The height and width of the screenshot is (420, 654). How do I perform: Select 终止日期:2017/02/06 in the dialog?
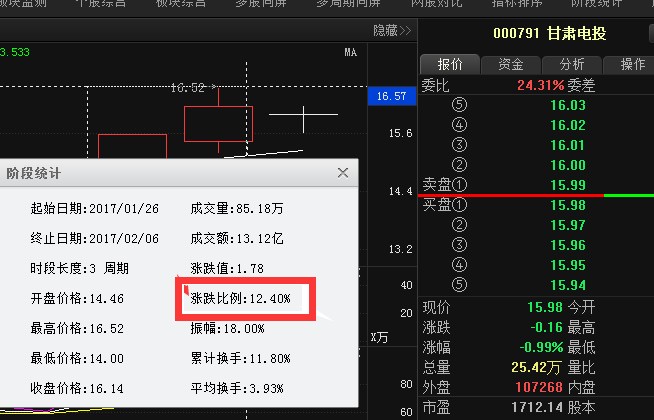95,239
